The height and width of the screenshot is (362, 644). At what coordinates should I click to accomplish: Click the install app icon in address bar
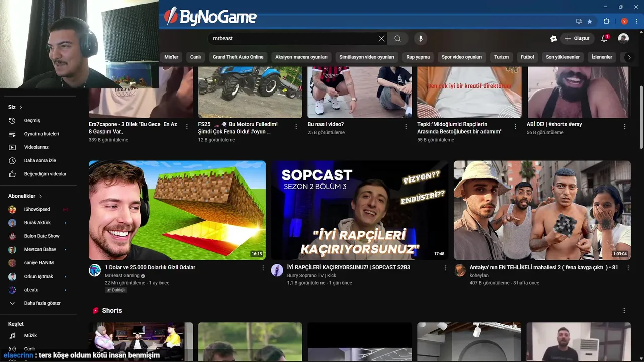(x=579, y=21)
